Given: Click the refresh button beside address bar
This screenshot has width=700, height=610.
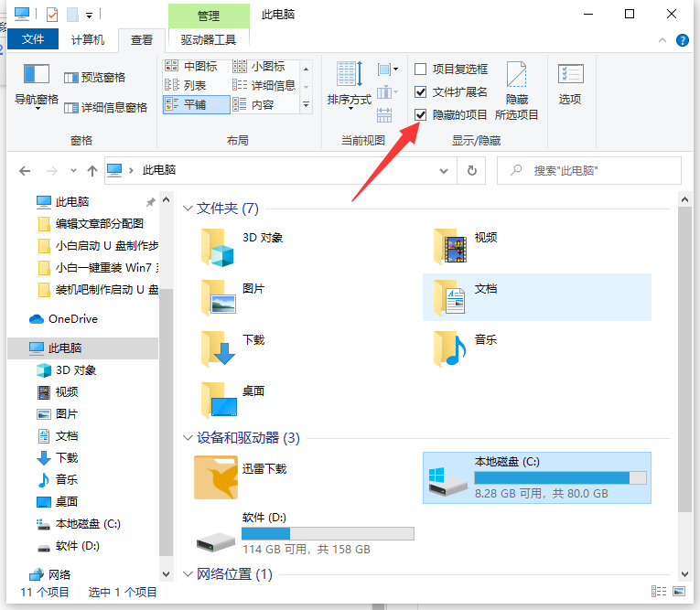Looking at the screenshot, I should (x=471, y=170).
